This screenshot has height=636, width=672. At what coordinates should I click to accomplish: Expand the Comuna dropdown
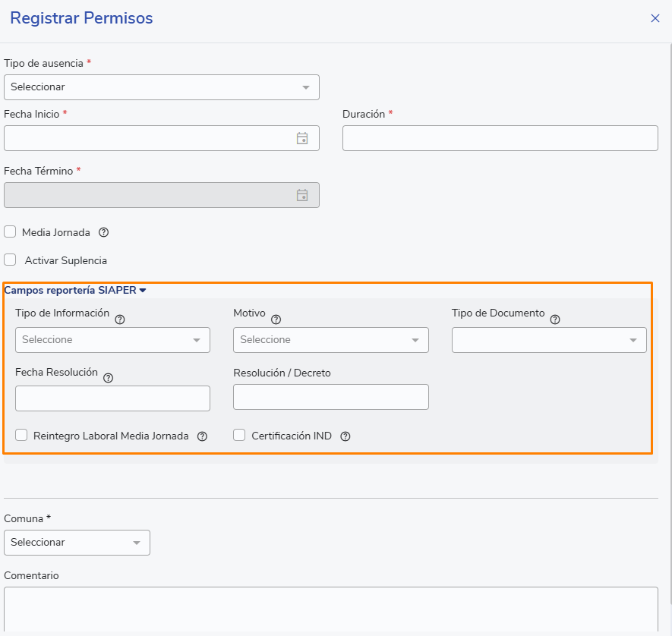coord(77,543)
